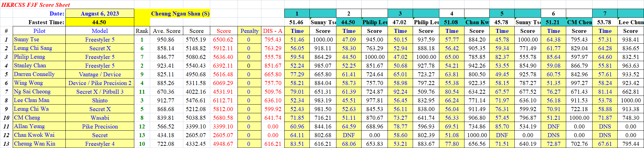Click the average score 950.86 cell
The image size is (644, 148).
tap(167, 39)
